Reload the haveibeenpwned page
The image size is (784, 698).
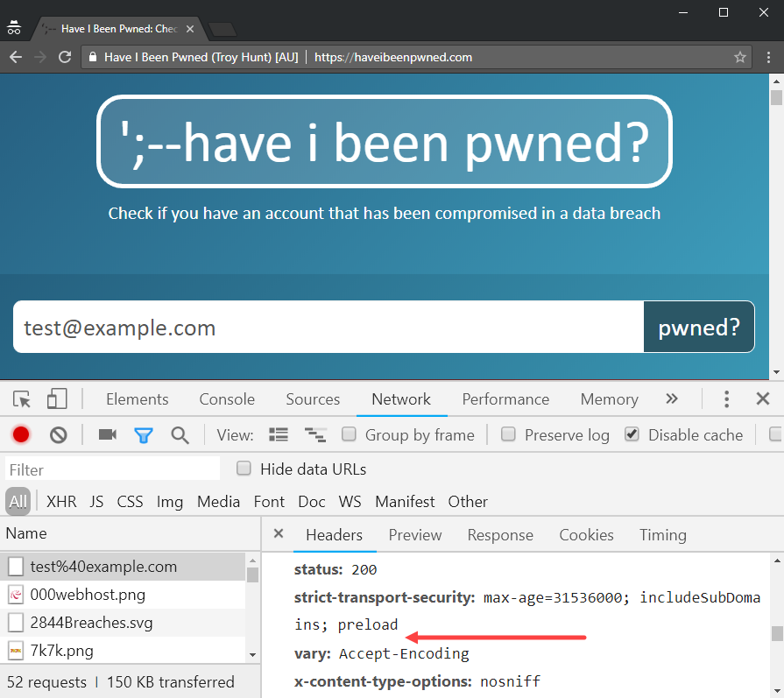click(65, 57)
